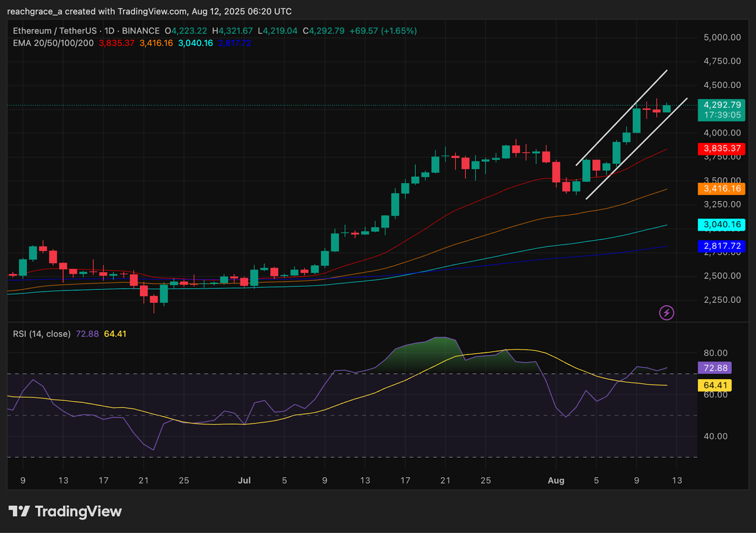Click the red EMA 20 value in the legend
This screenshot has width=756, height=533.
116,43
